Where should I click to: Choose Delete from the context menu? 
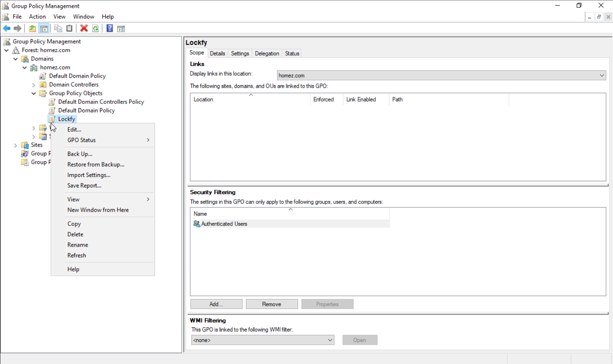103,234
